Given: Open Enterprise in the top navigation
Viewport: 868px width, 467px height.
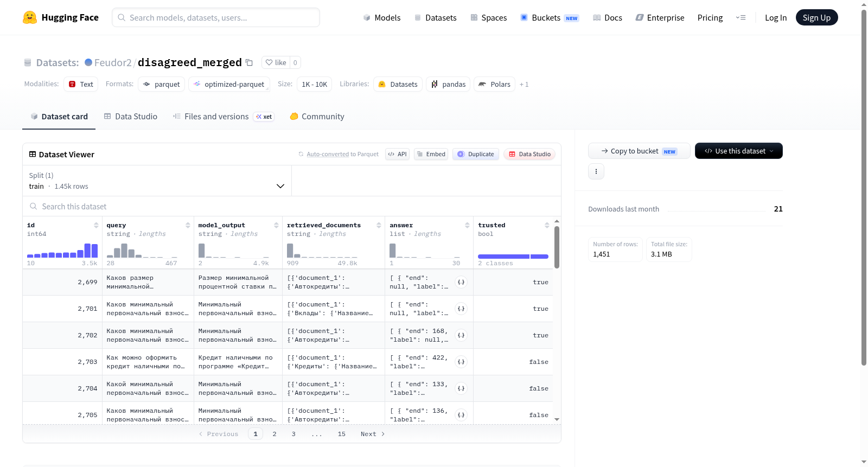Looking at the screenshot, I should click(x=660, y=18).
